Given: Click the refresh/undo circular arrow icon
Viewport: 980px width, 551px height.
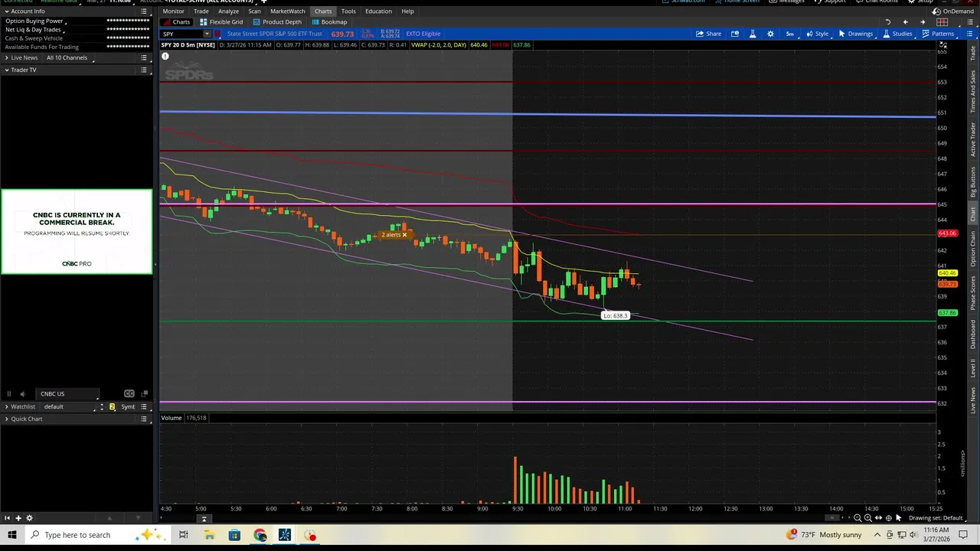Looking at the screenshot, I should (x=888, y=21).
